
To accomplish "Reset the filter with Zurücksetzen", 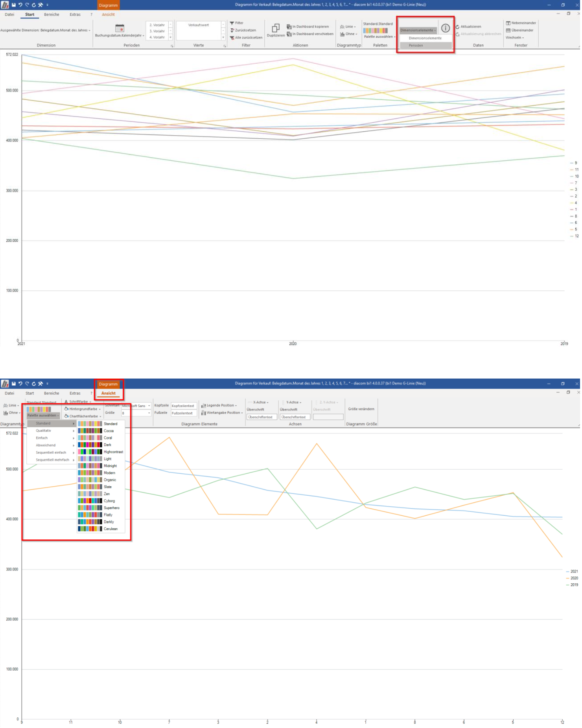I will [243, 30].
